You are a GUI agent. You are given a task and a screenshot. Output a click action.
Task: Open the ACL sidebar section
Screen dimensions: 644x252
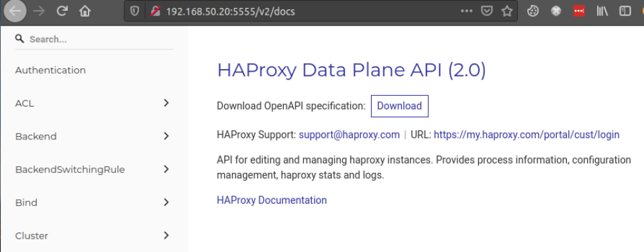click(x=25, y=103)
